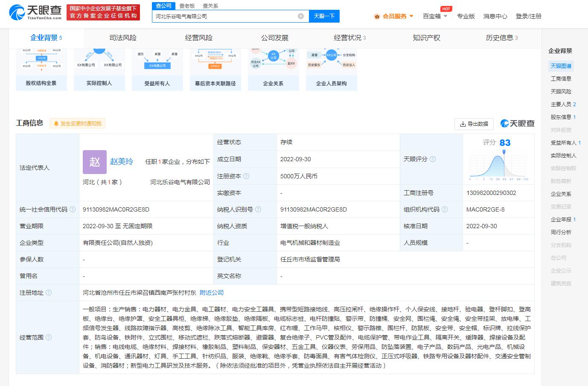This screenshot has height=386, width=588.
Task: Click the 天眼查 watermark logo near export
Action: 517,123
